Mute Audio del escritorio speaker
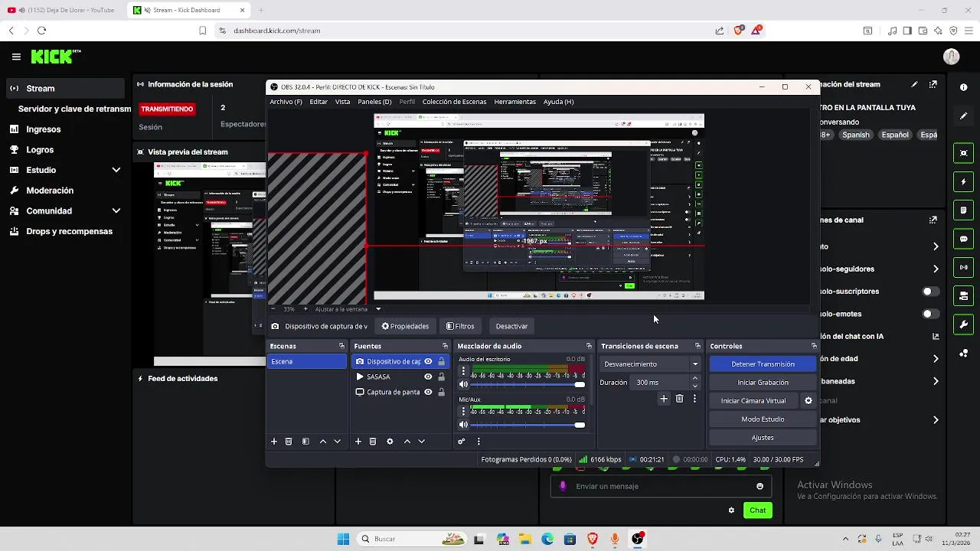The height and width of the screenshot is (551, 980). pos(463,384)
